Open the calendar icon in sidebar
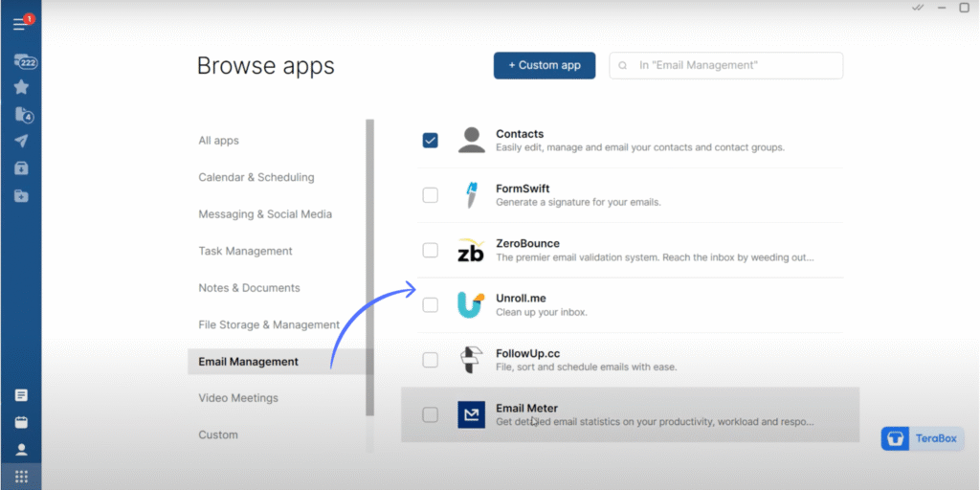The height and width of the screenshot is (490, 980). pyautogui.click(x=21, y=422)
